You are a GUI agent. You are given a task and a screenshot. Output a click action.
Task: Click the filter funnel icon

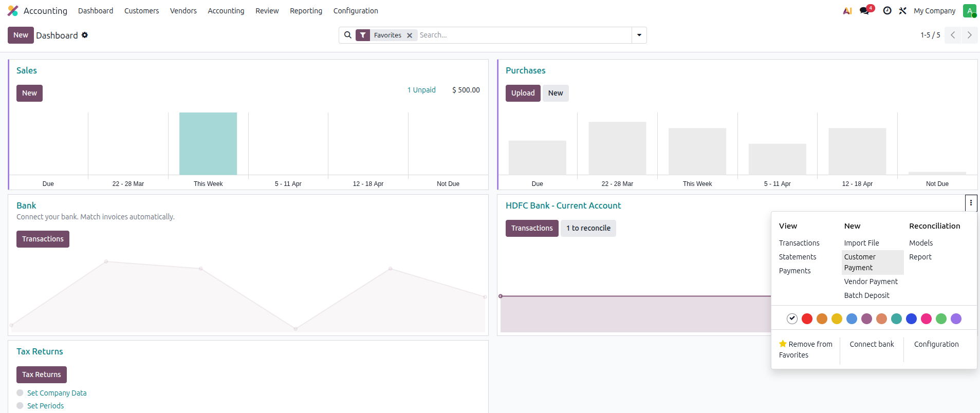click(x=363, y=35)
